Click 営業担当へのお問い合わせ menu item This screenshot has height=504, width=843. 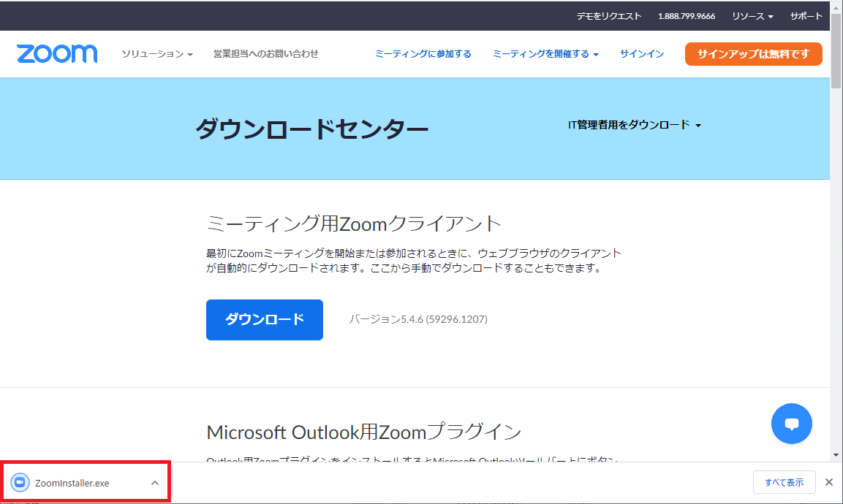(265, 54)
